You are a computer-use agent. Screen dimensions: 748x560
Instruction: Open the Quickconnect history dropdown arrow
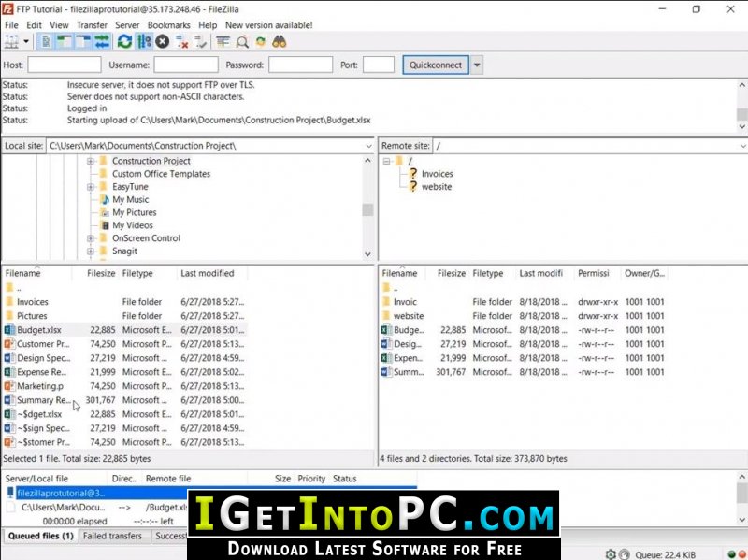coord(477,65)
